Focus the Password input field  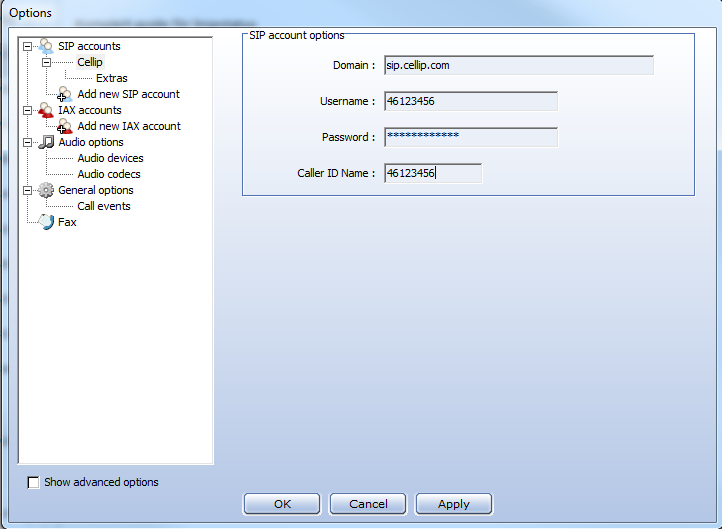tap(471, 137)
